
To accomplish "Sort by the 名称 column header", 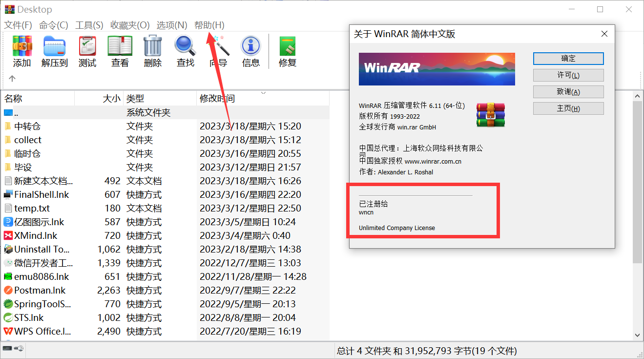I will pos(38,98).
